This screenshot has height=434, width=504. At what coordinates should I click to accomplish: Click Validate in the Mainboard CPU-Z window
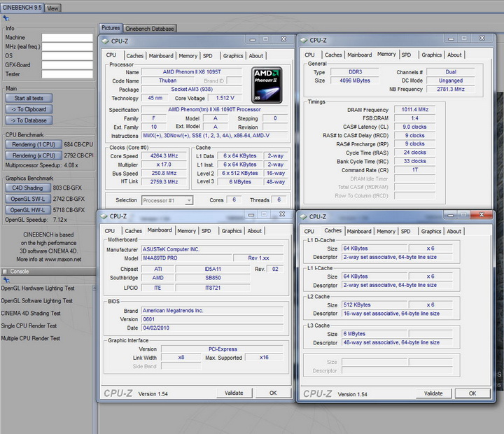[x=234, y=393]
